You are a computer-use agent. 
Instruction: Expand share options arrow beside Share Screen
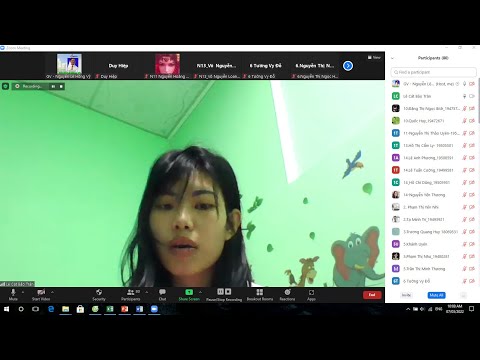point(200,292)
